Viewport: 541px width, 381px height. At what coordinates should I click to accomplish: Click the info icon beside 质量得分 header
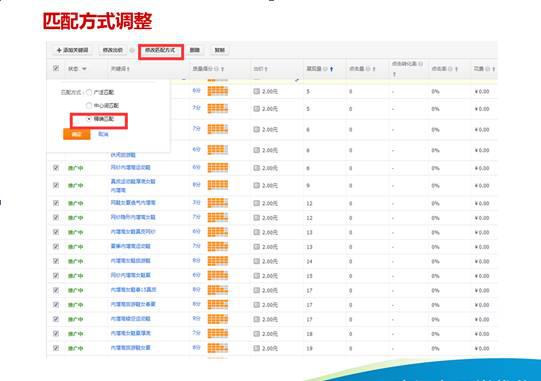pyautogui.click(x=216, y=69)
